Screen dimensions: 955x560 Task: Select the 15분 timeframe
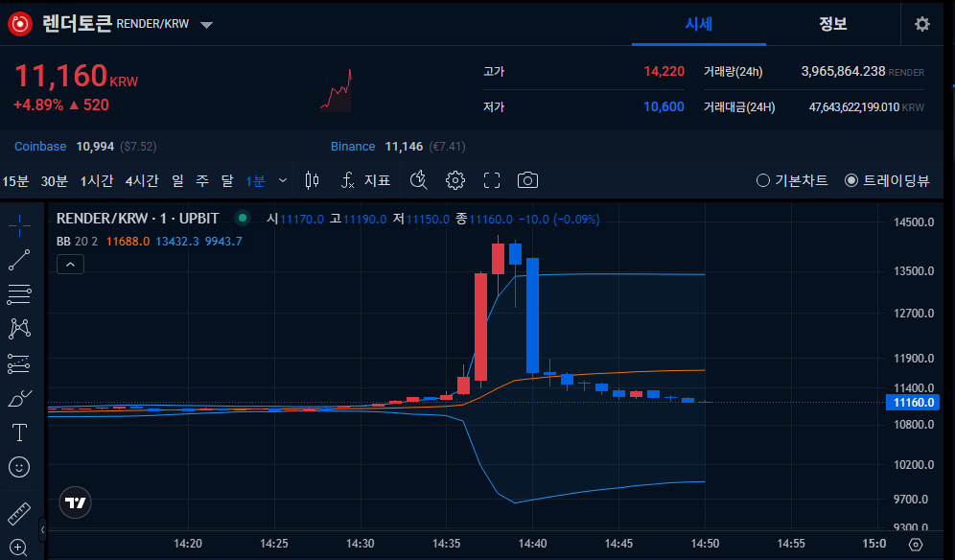[x=15, y=180]
